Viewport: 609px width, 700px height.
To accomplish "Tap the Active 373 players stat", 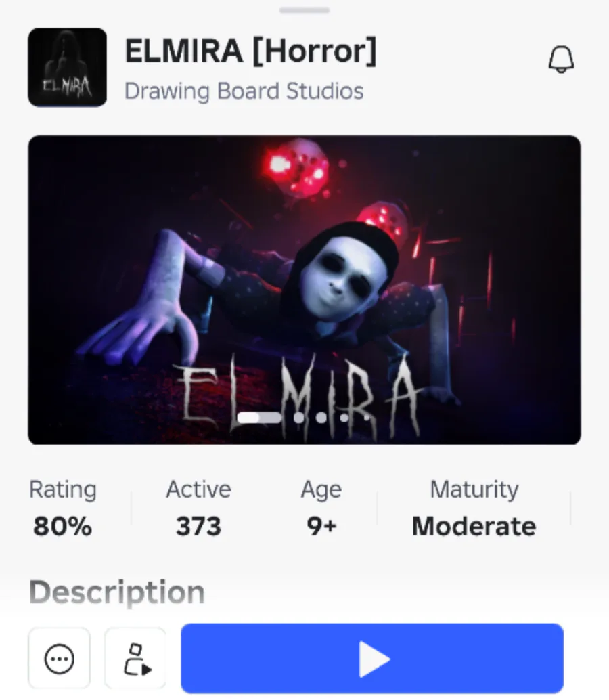I will tap(198, 508).
